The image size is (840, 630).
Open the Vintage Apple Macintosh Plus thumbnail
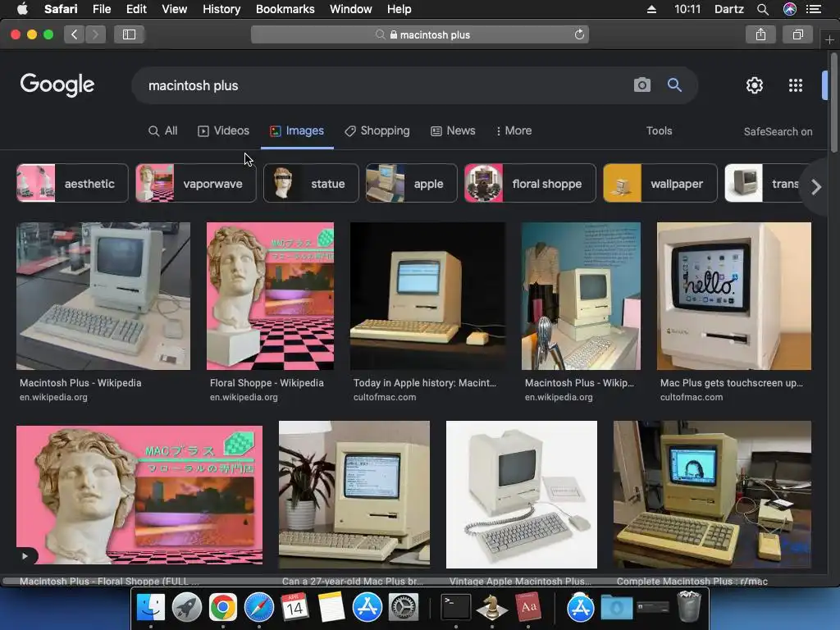(521, 495)
